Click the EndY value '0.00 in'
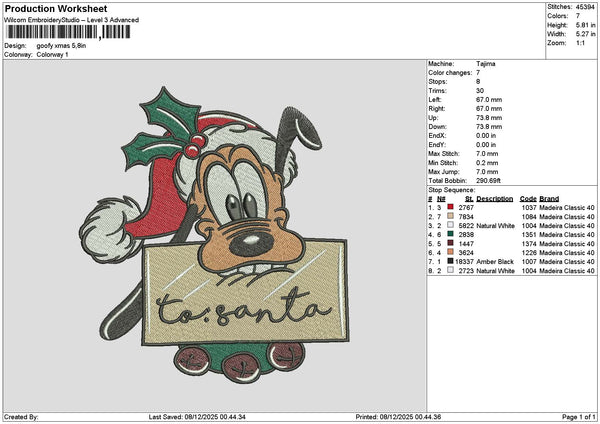The height and width of the screenshot is (424, 600). click(486, 145)
